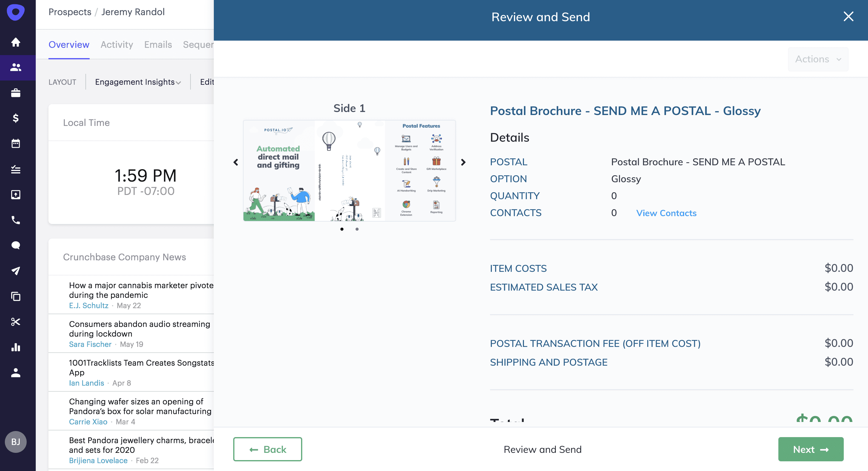868x471 pixels.
Task: Open Sequences paper plane icon
Action: click(15, 271)
